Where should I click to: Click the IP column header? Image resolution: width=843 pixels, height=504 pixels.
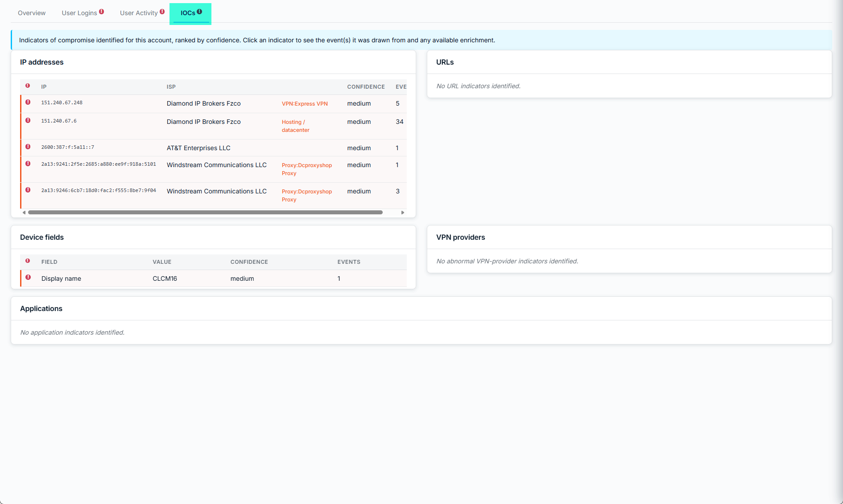(x=44, y=87)
